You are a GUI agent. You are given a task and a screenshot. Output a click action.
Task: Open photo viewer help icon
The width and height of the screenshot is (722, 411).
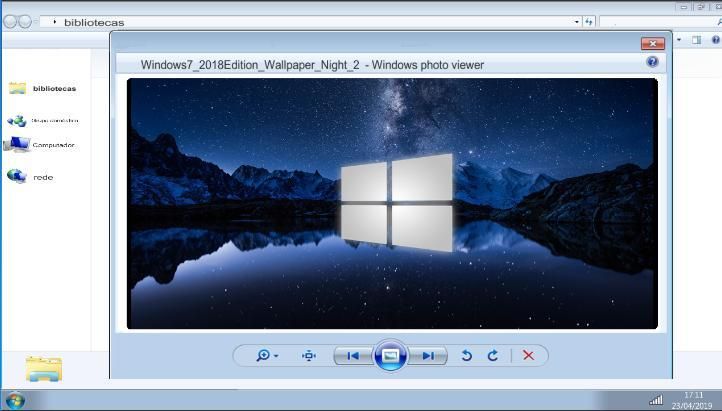[652, 62]
